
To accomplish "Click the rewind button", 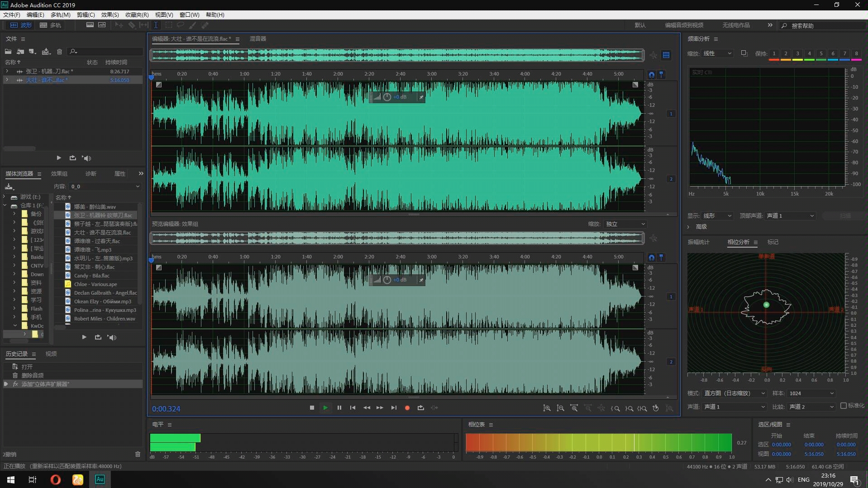I will point(367,408).
